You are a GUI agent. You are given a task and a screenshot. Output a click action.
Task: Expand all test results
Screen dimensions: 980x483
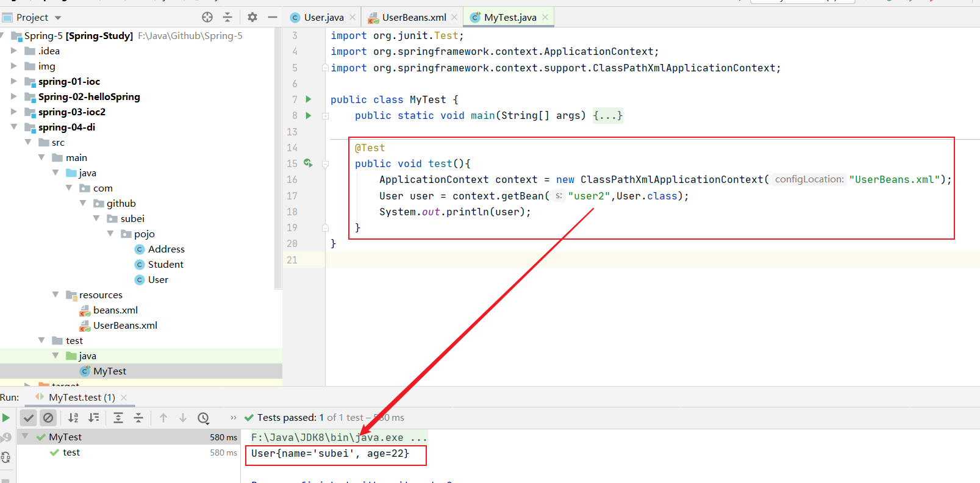(118, 418)
